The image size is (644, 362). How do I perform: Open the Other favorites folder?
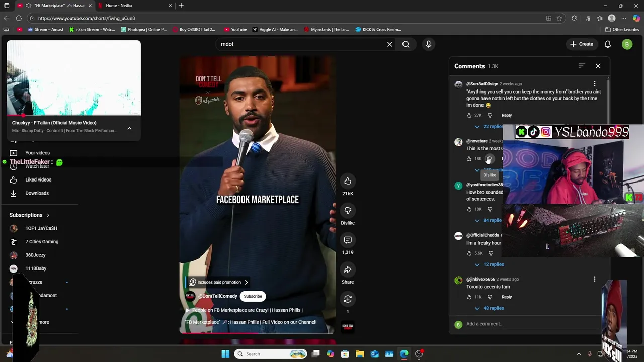(622, 29)
